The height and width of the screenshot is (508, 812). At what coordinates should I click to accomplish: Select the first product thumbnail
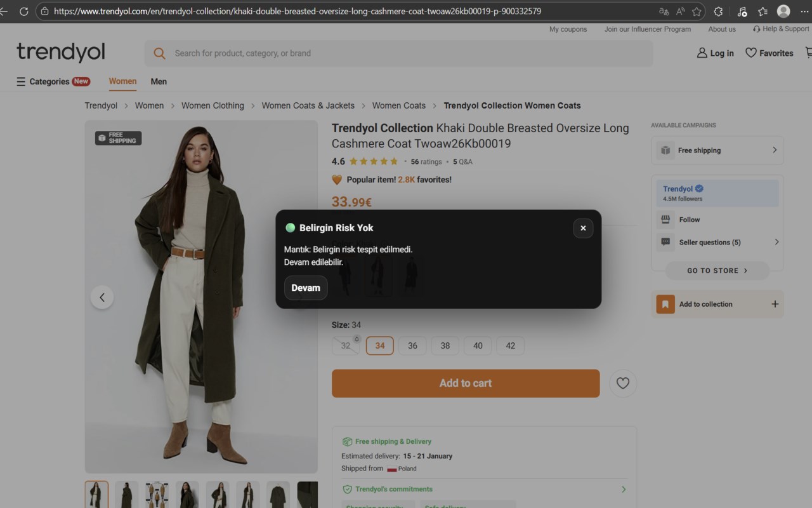pos(96,495)
